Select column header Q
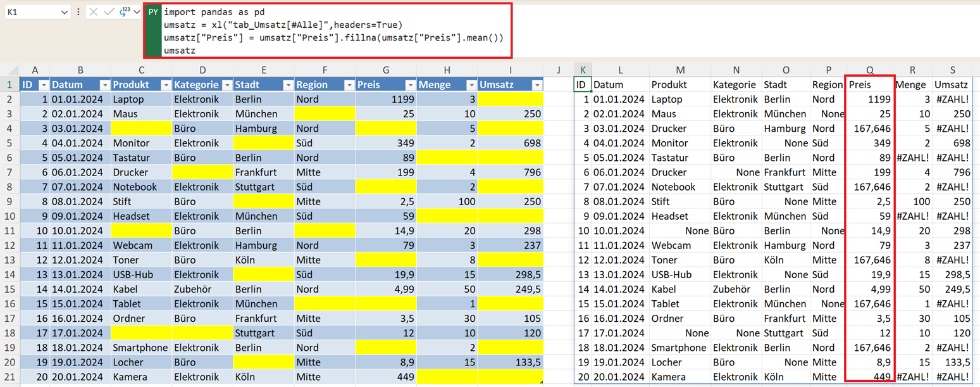The image size is (980, 387). coord(870,70)
